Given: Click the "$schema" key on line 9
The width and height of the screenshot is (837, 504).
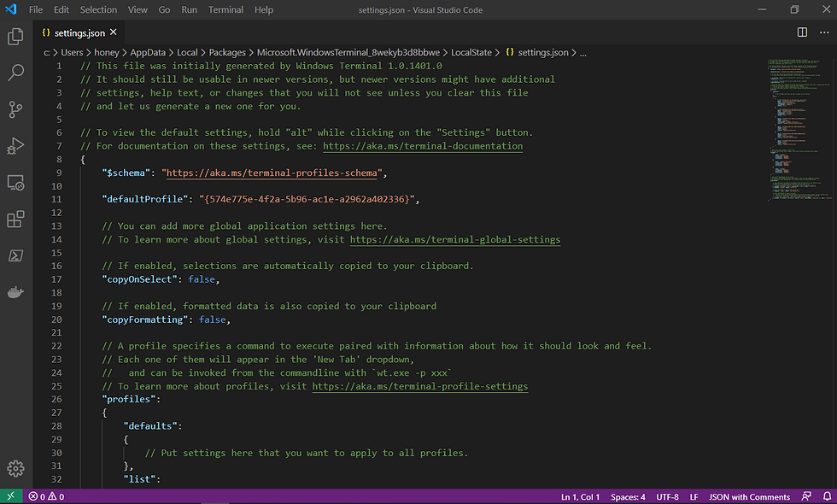Looking at the screenshot, I should tap(126, 173).
